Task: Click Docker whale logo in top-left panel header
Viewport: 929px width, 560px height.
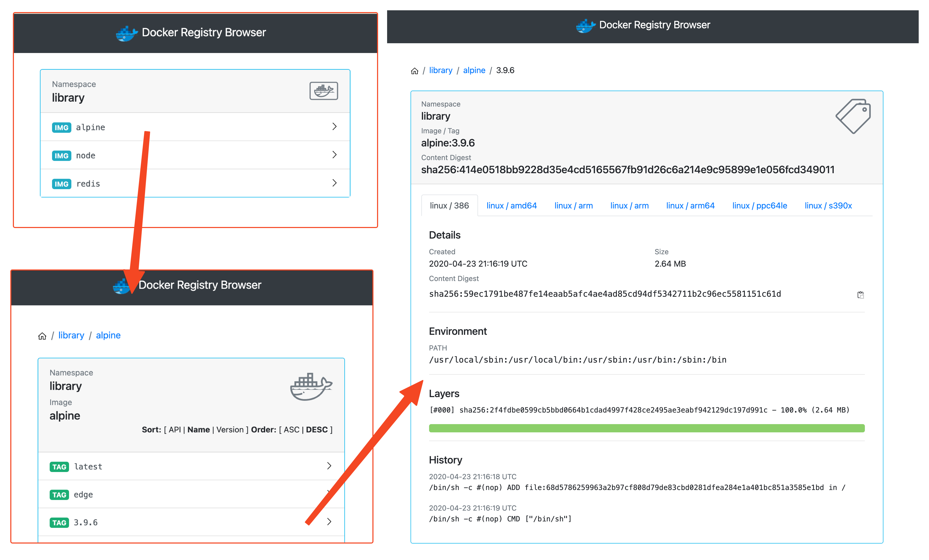Action: 127,33
